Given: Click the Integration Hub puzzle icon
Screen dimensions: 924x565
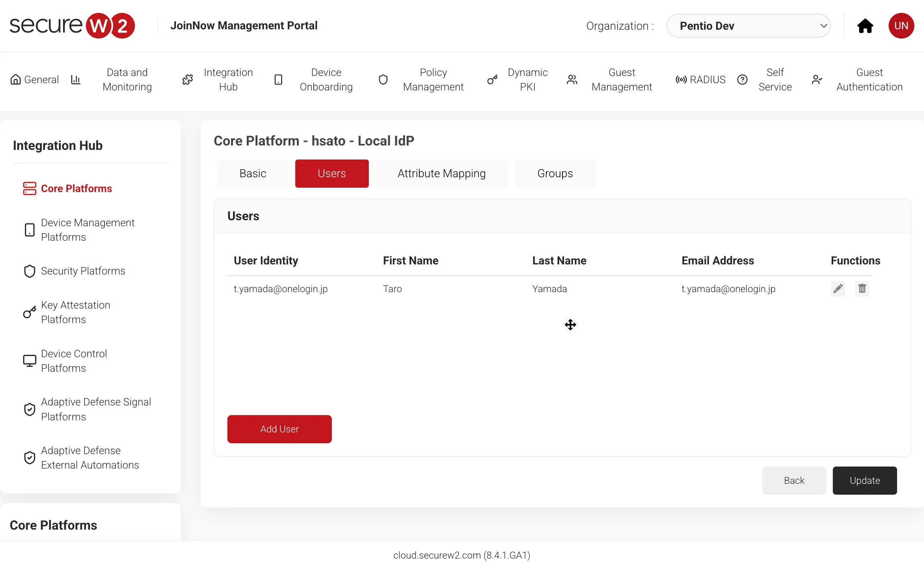Looking at the screenshot, I should pos(188,80).
